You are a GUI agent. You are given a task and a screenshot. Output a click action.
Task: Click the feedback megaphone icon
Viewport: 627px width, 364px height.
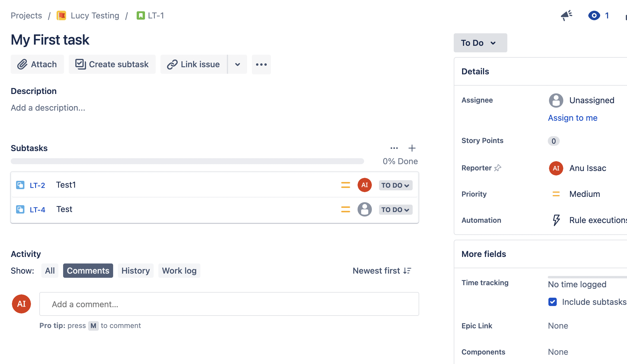click(x=566, y=15)
